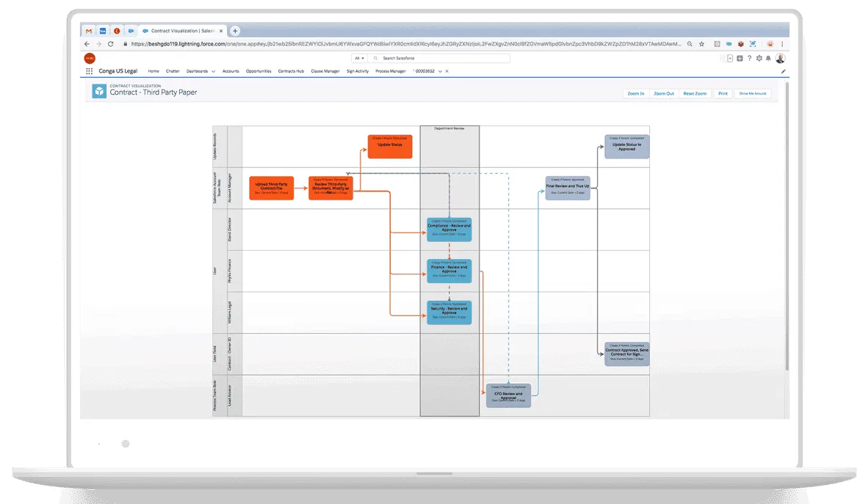Click the user profile avatar

pos(780,58)
